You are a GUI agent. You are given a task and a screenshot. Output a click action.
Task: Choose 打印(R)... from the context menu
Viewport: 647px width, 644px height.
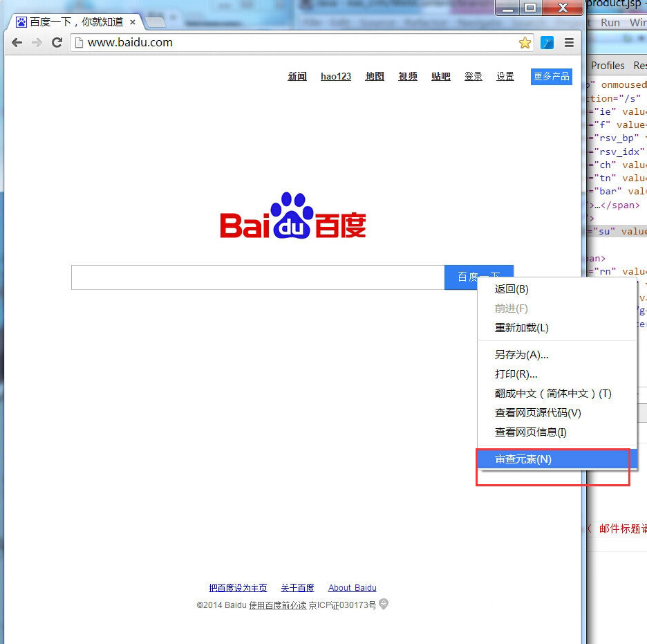557,374
